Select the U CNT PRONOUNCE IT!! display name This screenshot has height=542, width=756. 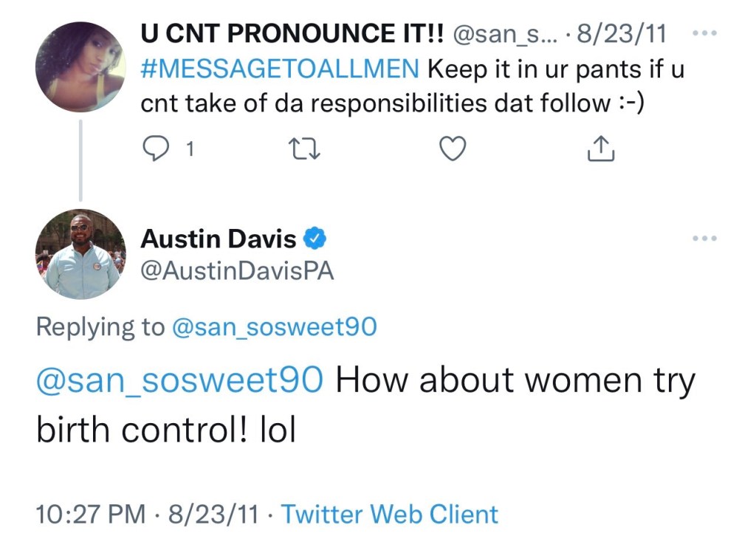(292, 34)
